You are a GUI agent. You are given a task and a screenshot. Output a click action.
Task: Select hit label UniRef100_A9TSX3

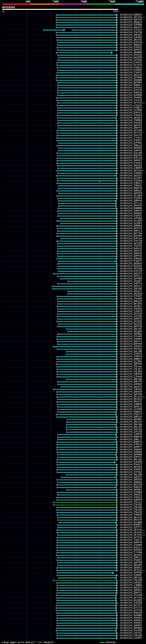[x=131, y=276]
